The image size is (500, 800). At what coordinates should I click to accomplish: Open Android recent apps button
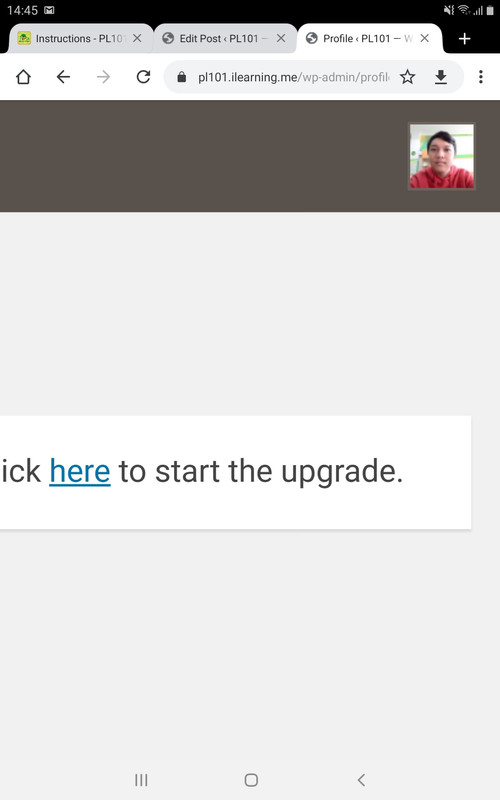(141, 780)
